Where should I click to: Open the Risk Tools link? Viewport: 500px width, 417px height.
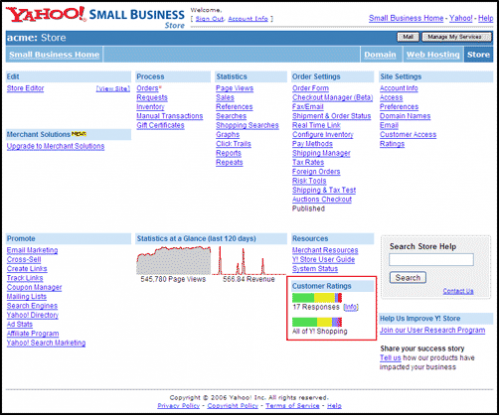coord(309,181)
